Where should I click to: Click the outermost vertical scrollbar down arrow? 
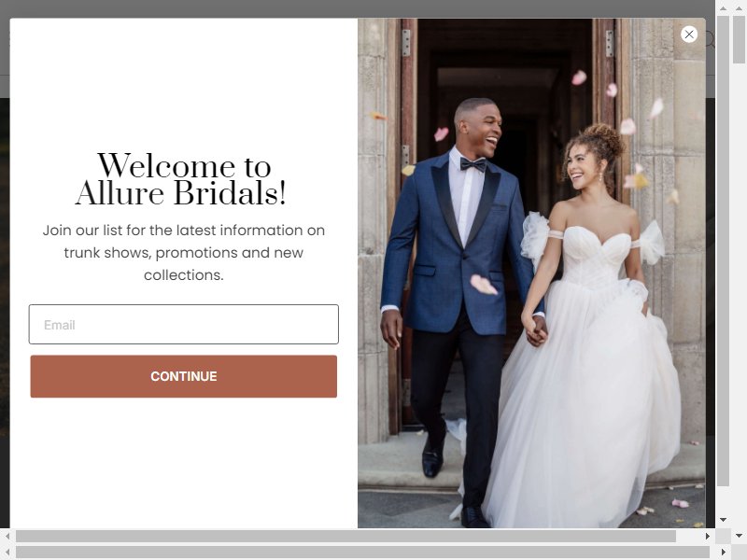[739, 536]
